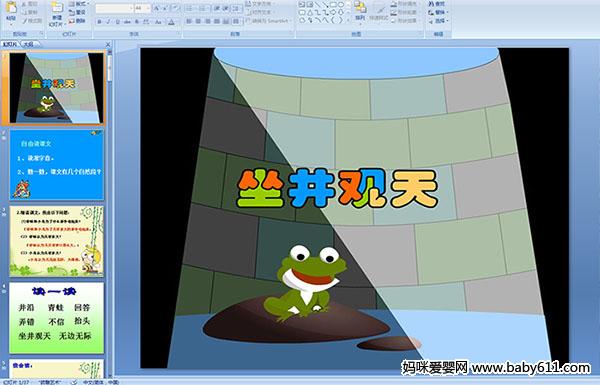
Task: Click the New Slide icon
Action: 56,13
